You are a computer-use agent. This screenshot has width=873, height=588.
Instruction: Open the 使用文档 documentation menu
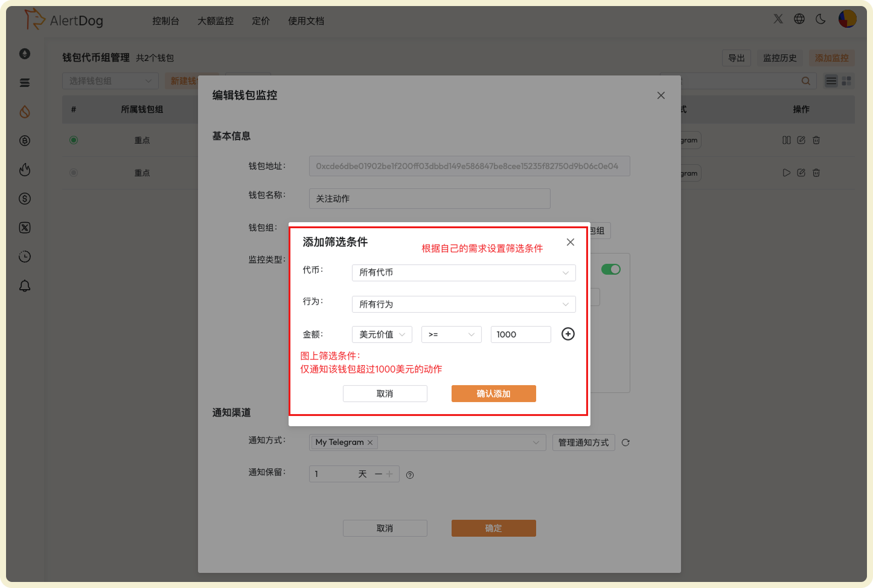(306, 21)
